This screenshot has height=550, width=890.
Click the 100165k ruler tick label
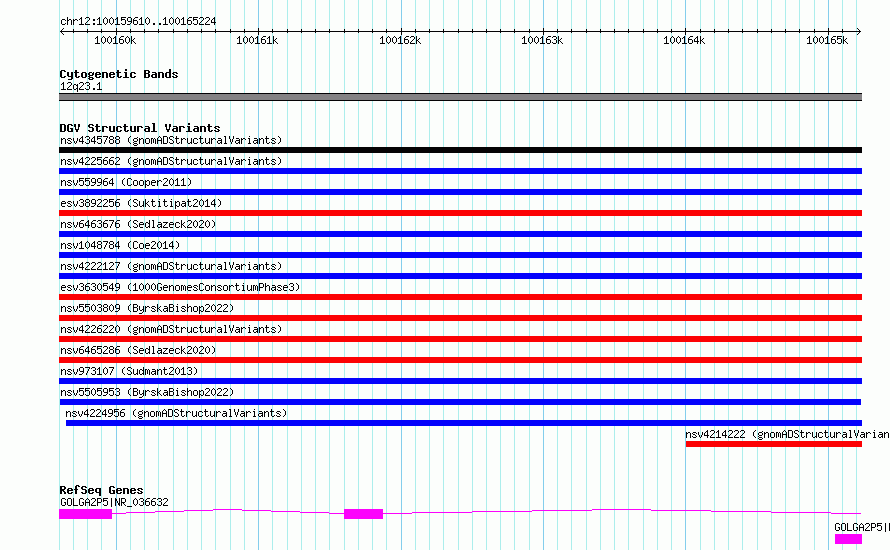tap(827, 40)
